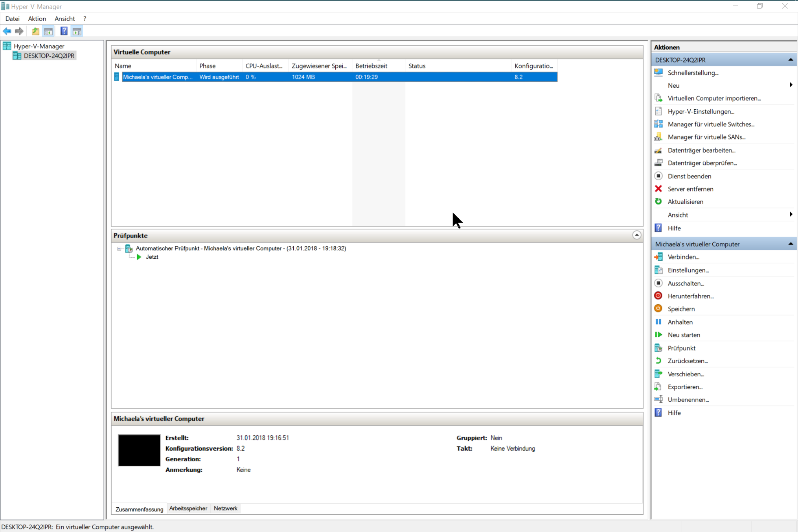Select the Jetzt checkpoint node
798x532 pixels.
[152, 257]
